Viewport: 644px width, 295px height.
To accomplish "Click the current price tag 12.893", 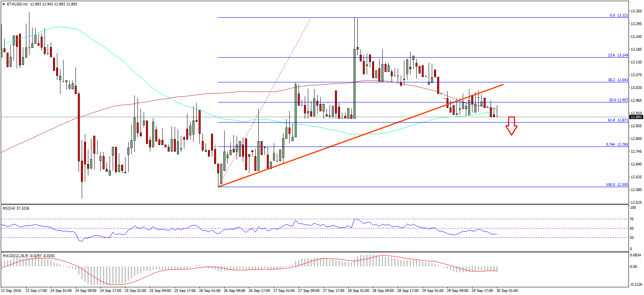I will tap(636, 117).
